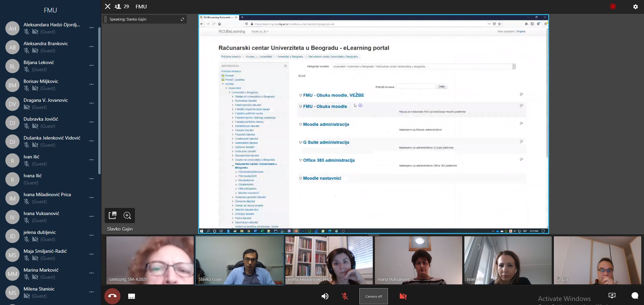This screenshot has width=644, height=305.
Task: Click the red recording indicator
Action: pyautogui.click(x=613, y=6)
